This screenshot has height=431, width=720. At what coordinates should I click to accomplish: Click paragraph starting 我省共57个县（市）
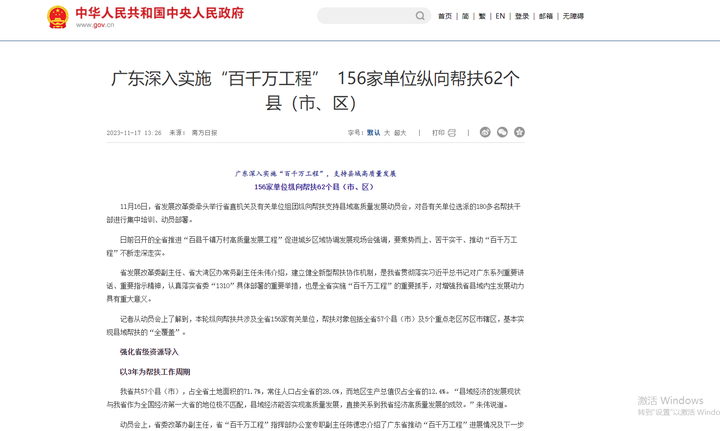click(x=314, y=398)
